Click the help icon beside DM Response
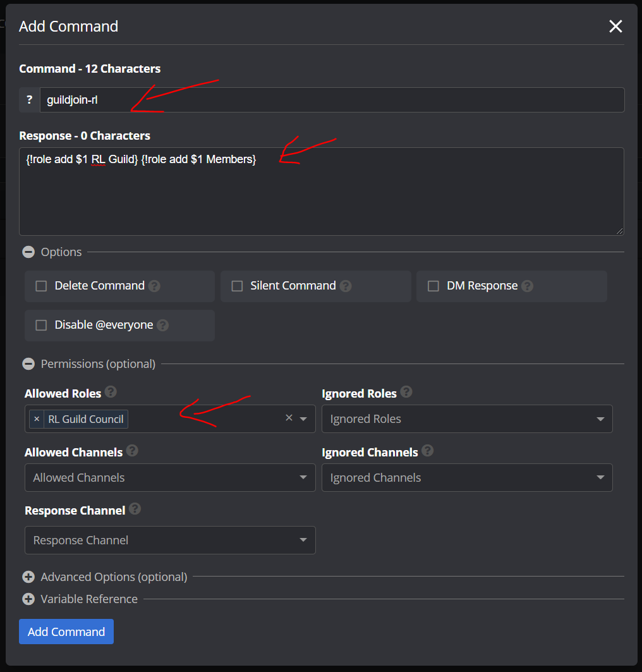The image size is (642, 672). pyautogui.click(x=527, y=286)
